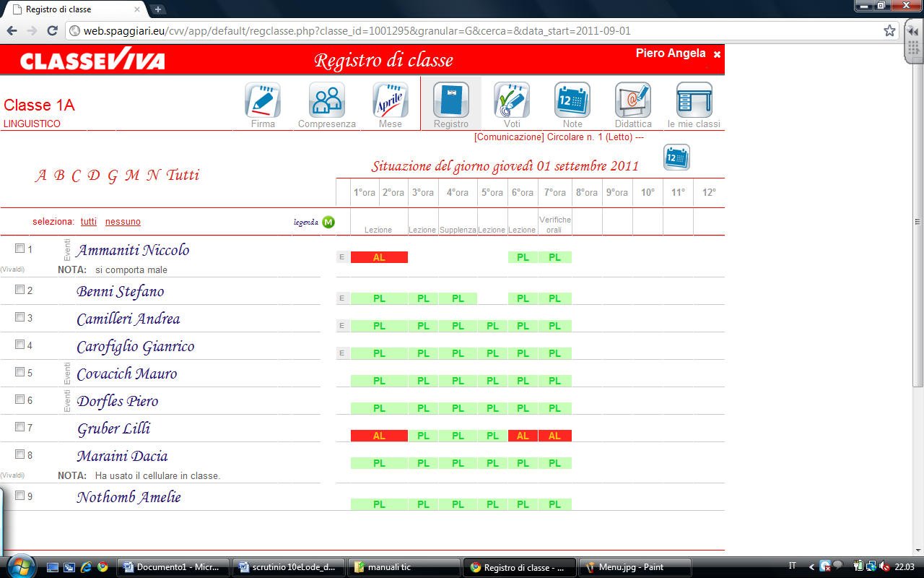Filter students by letter G
Screen dimensions: 924x578
pyautogui.click(x=113, y=176)
